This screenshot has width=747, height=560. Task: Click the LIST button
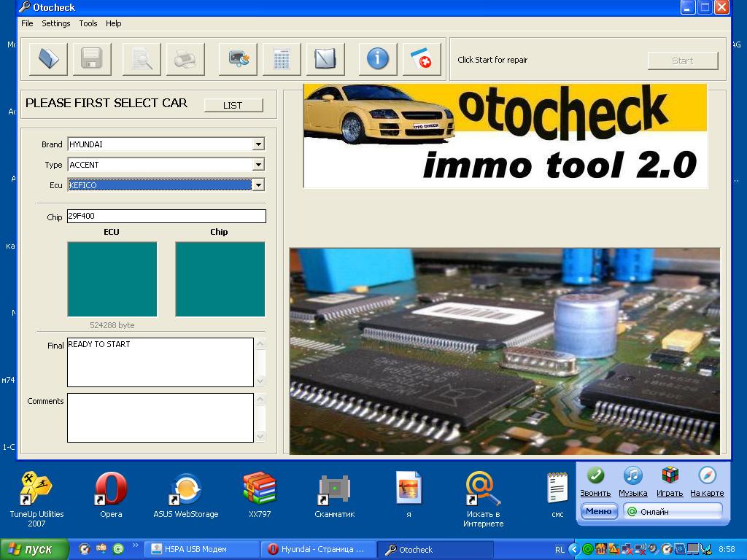(x=233, y=105)
